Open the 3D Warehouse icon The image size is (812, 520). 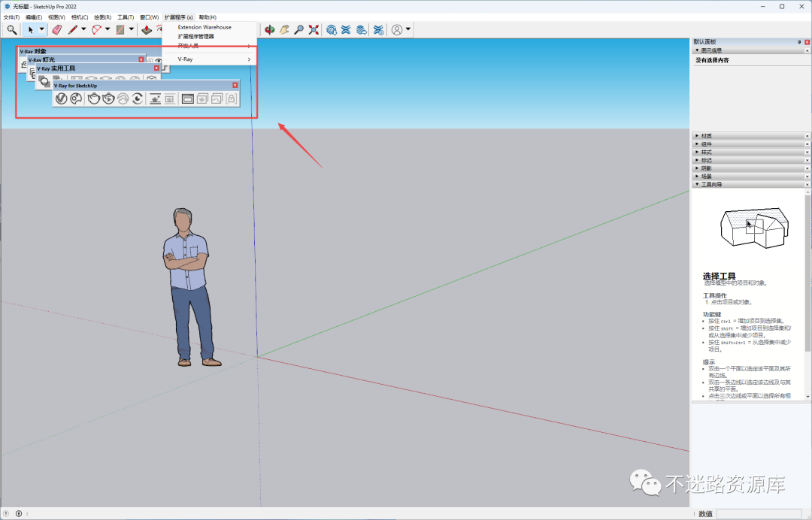(332, 30)
